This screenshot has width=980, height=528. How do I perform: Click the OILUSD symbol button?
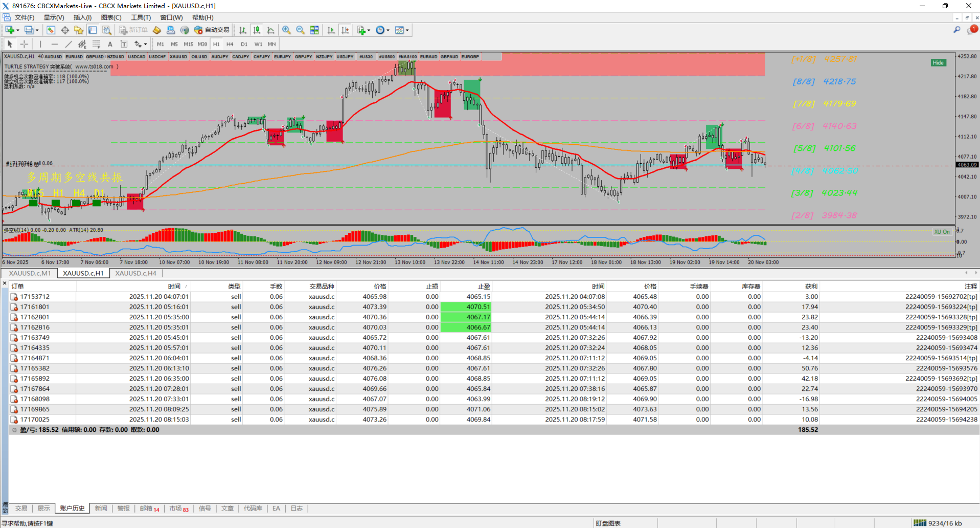[x=199, y=57]
